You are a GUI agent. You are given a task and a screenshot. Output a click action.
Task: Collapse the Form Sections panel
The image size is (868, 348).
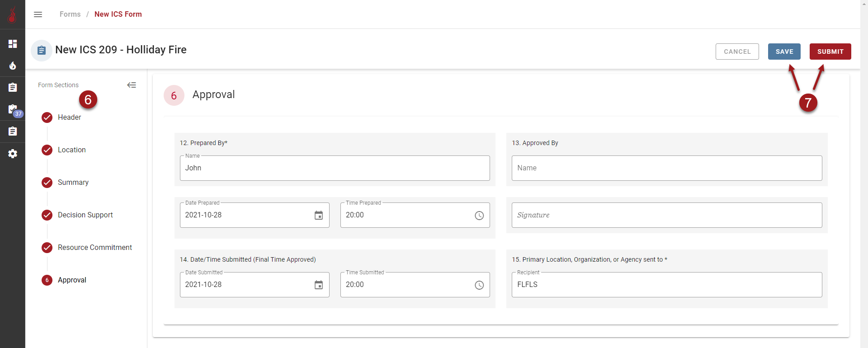132,85
